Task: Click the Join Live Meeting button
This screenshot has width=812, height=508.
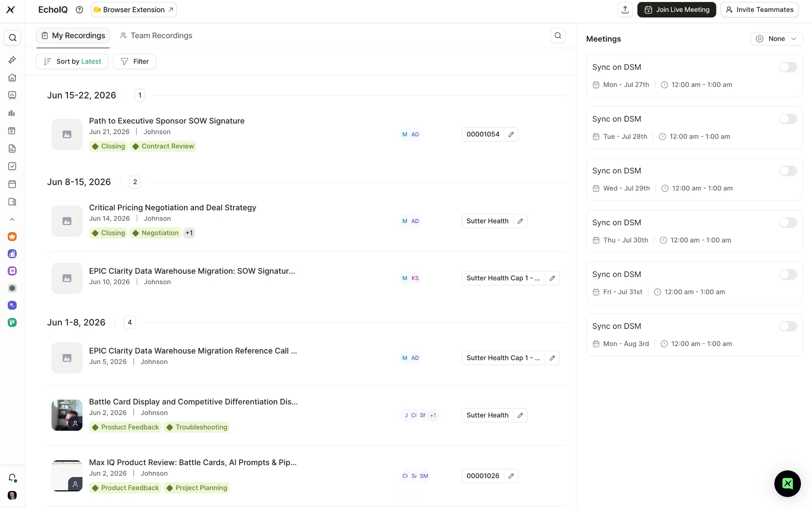Action: (676, 10)
